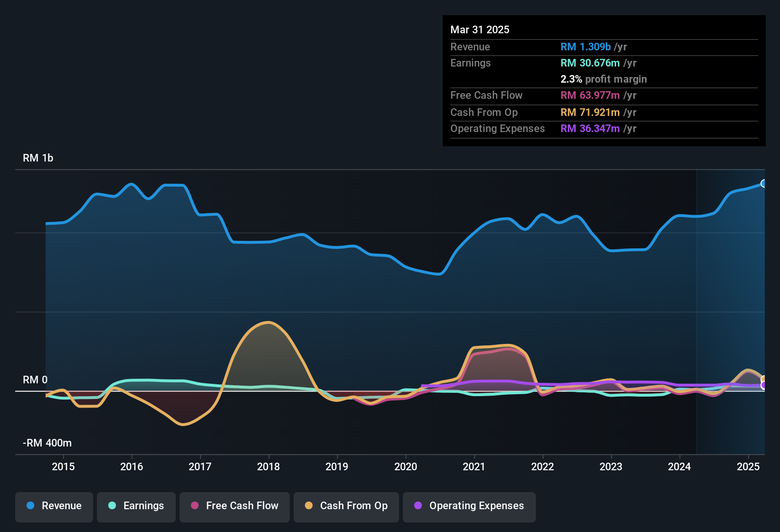780x532 pixels.
Task: Click the Revenue endpoint marker on chart
Action: point(763,183)
